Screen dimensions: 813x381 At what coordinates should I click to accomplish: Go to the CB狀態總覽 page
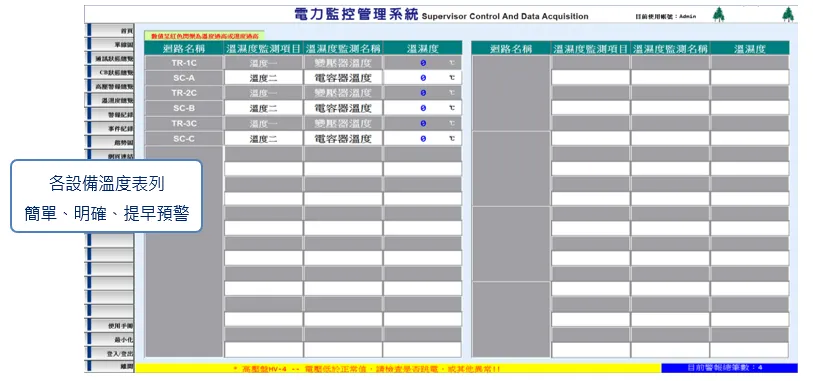[x=110, y=73]
